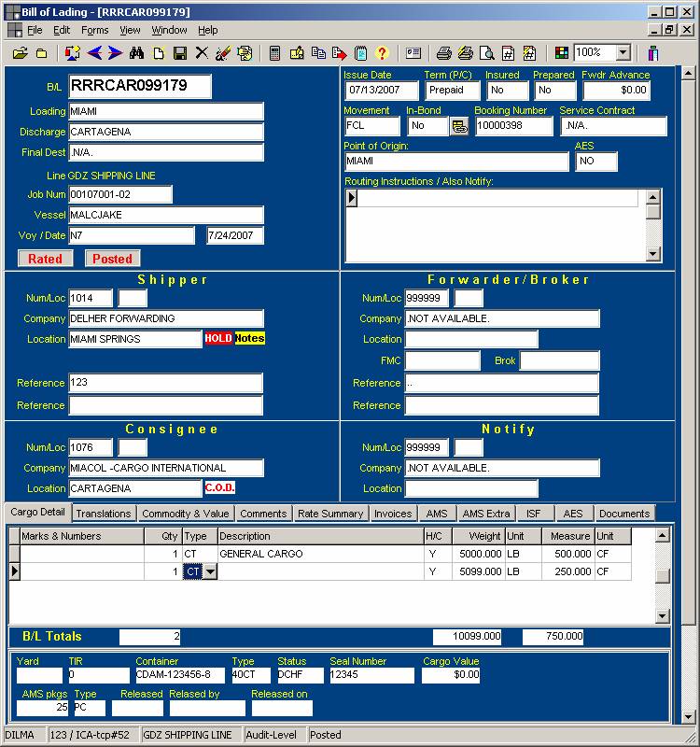This screenshot has height=747, width=700.
Task: Click the quick print lightning printer icon
Action: point(465,53)
